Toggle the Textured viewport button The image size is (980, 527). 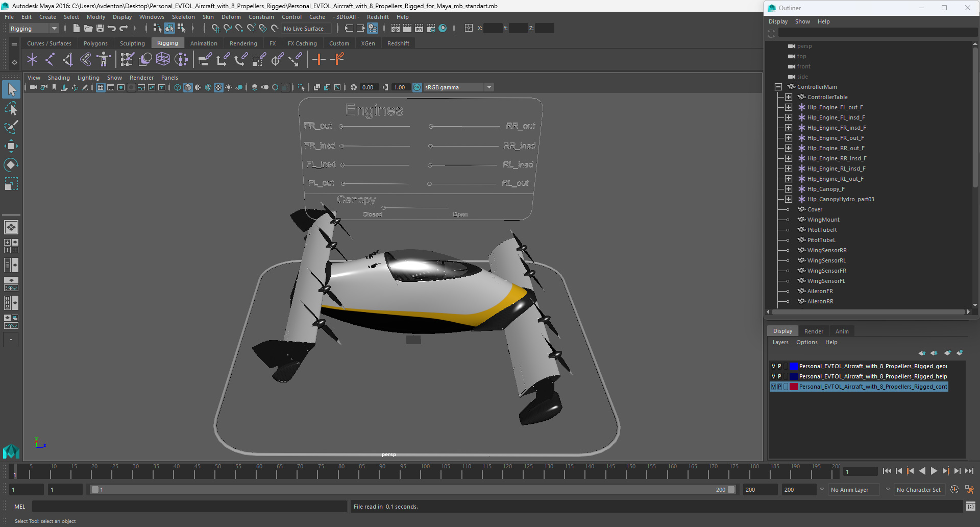tap(218, 87)
